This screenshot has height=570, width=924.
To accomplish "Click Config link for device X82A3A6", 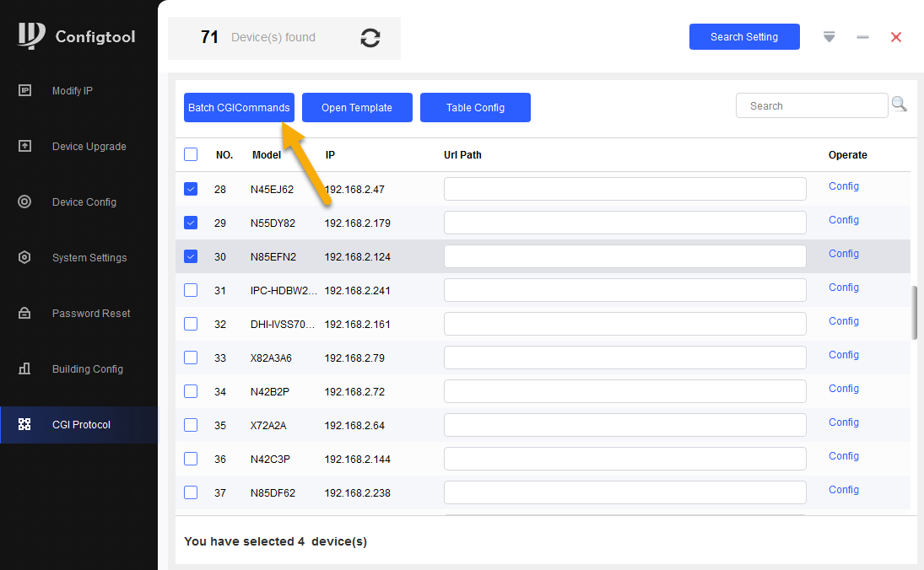I will 843,355.
